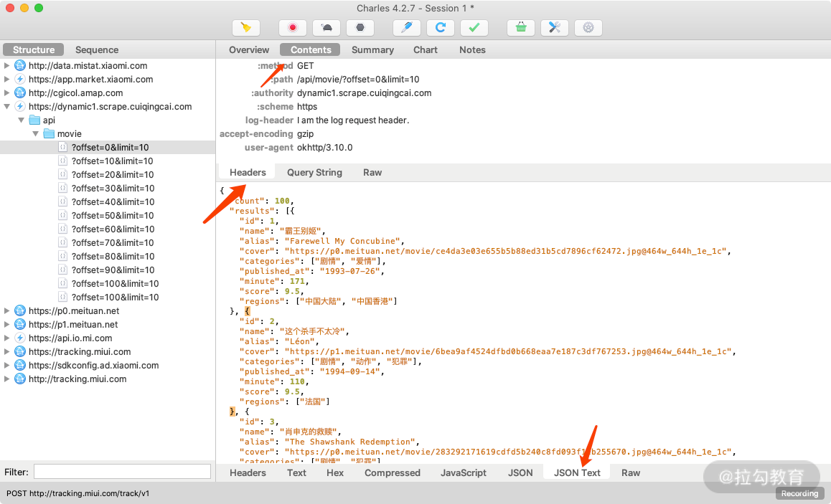
Task: Collapse dynamic1.scrape.cuiqingcai.com node
Action: 7,106
